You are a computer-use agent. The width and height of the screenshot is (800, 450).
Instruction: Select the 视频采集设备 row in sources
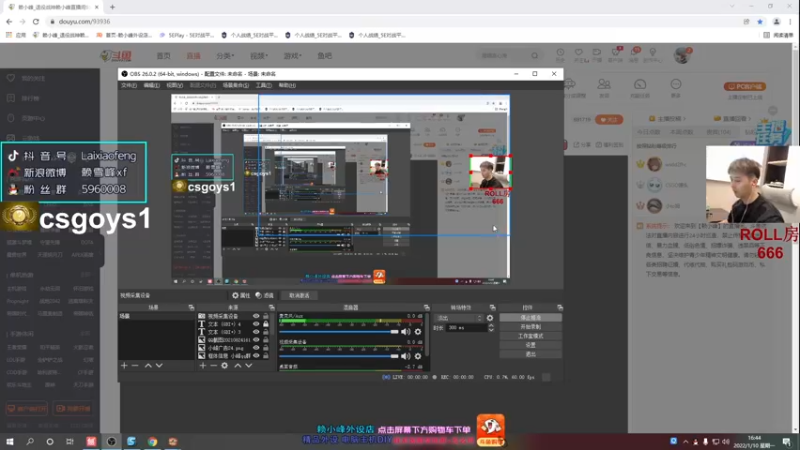pos(234,316)
